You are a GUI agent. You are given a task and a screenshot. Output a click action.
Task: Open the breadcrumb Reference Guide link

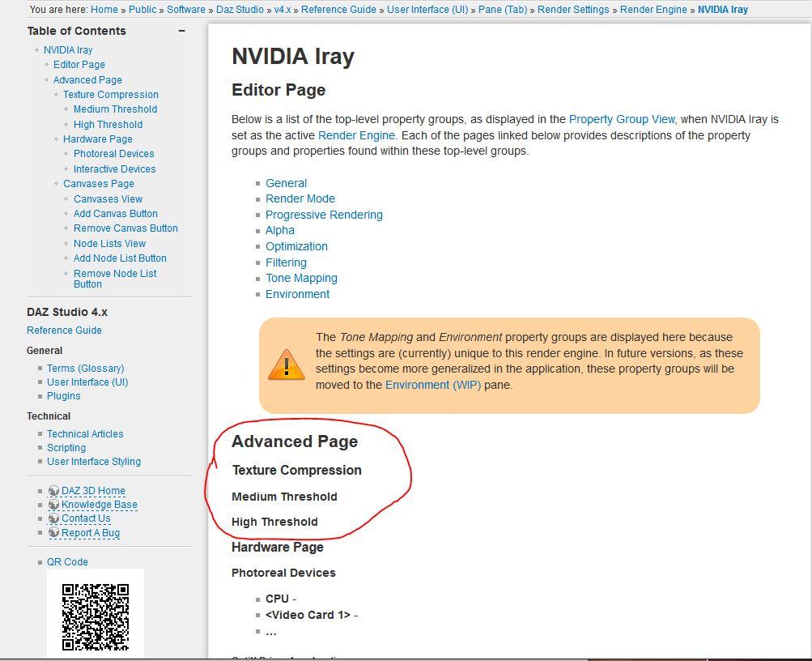coord(338,10)
